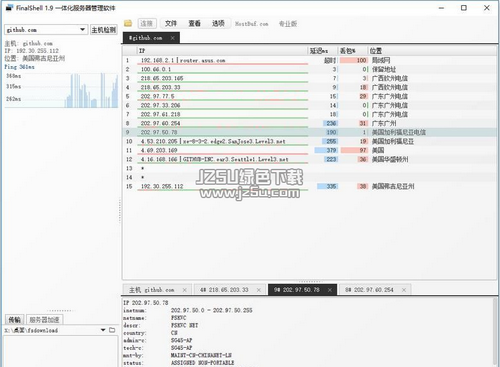This screenshot has height=367, width=500.
Task: Select hop 15 row 192.30.255.112
Action: point(309,186)
